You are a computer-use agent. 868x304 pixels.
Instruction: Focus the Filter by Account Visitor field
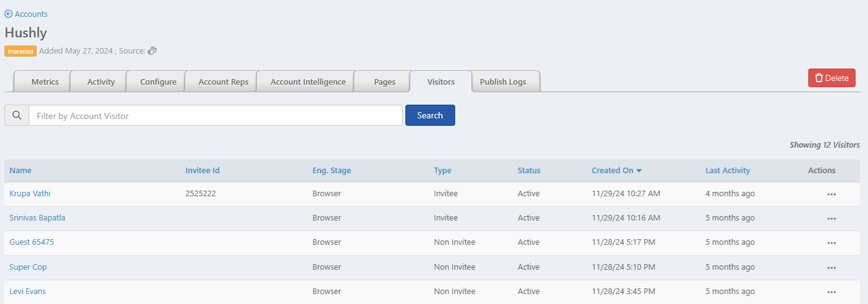tap(216, 115)
